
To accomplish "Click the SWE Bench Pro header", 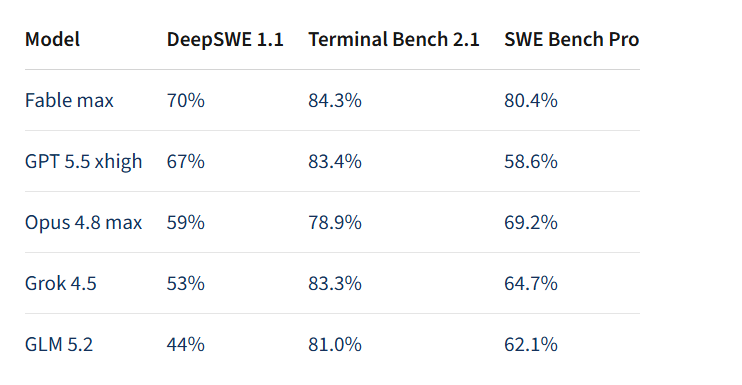I will pyautogui.click(x=572, y=39).
